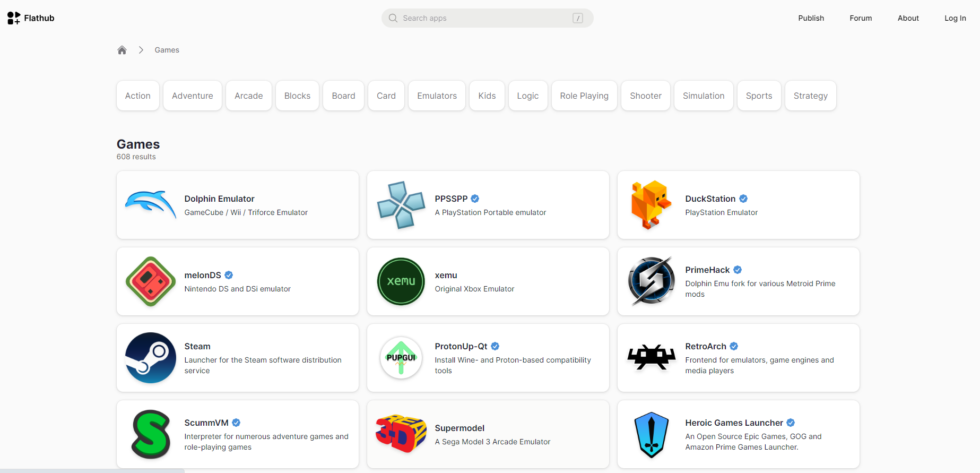Open the Steam logo icon

click(151, 358)
